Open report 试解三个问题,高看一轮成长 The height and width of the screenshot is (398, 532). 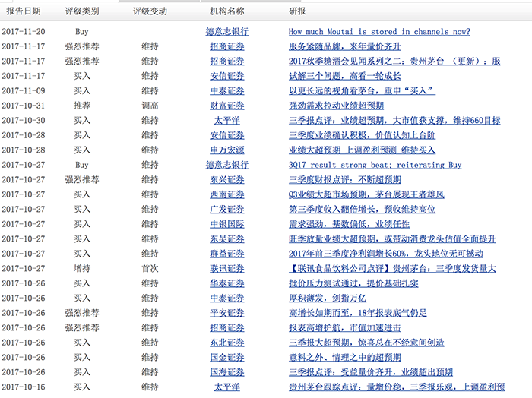(x=345, y=76)
